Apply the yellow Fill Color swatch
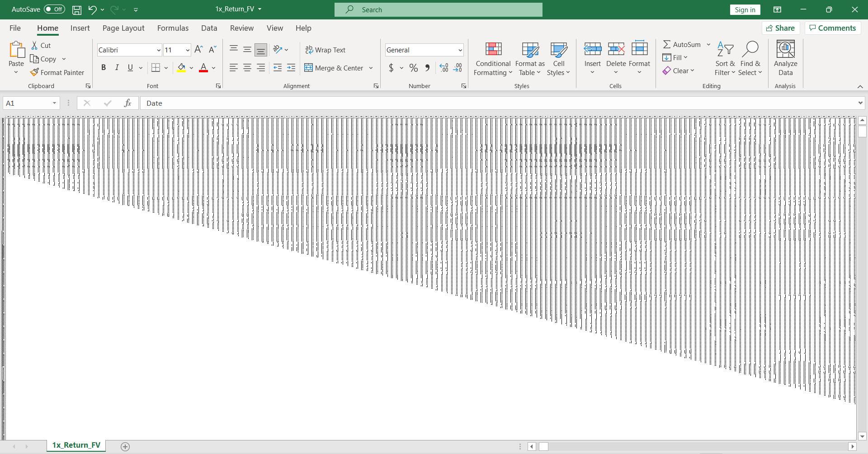Screen dimensions: 868x454 (x=181, y=68)
